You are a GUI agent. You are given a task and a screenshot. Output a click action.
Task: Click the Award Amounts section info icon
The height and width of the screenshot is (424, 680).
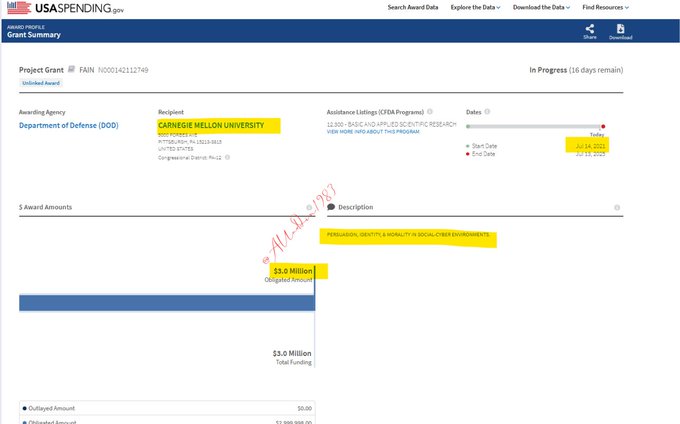pyautogui.click(x=309, y=208)
